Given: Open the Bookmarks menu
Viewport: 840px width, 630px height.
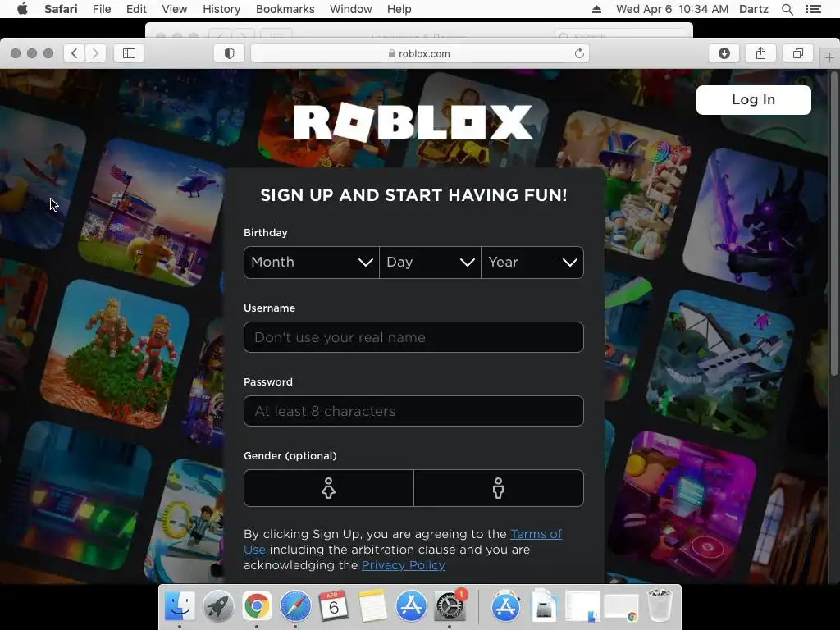Looking at the screenshot, I should pyautogui.click(x=285, y=9).
